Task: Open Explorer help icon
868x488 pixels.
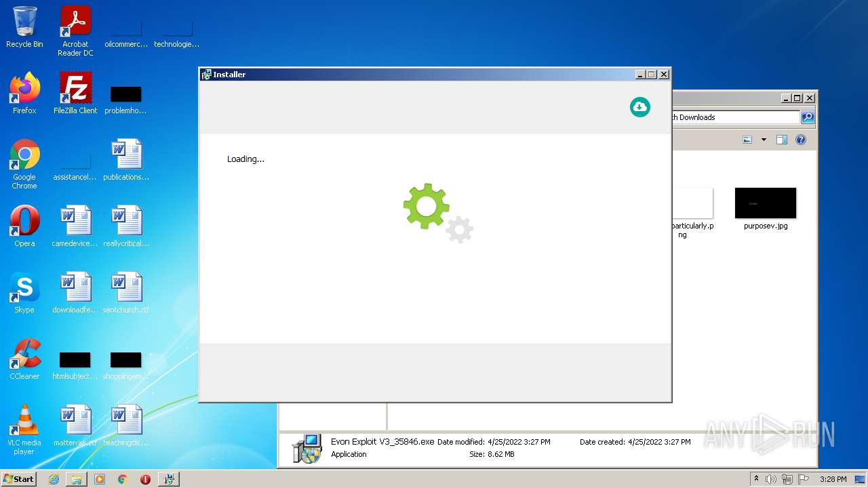Action: [801, 140]
